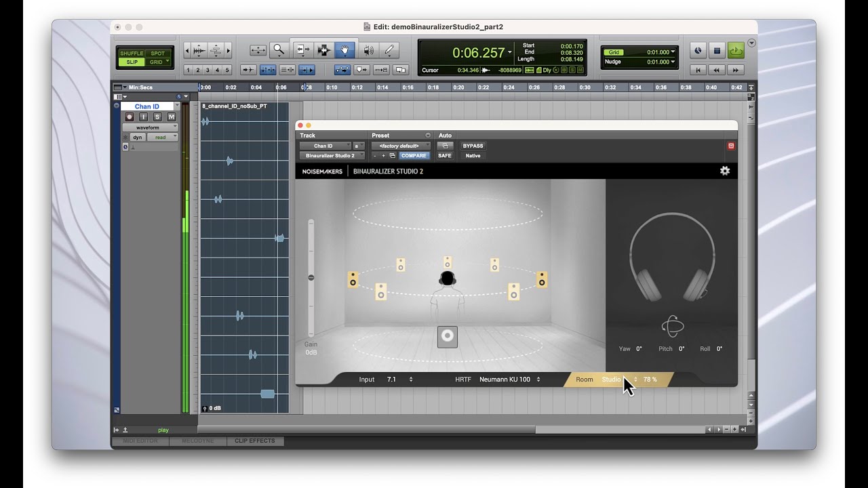Click the subwoofer LFE speaker icon
This screenshot has width=868, height=488.
point(448,337)
